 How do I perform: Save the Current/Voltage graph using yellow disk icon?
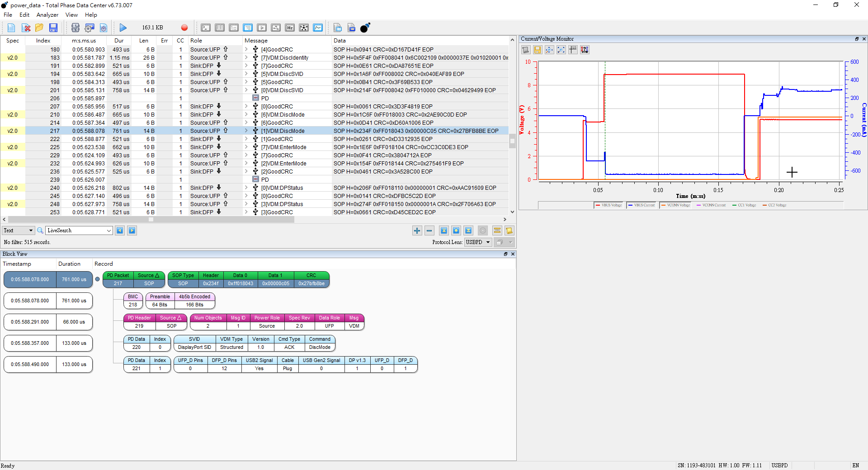click(x=538, y=50)
